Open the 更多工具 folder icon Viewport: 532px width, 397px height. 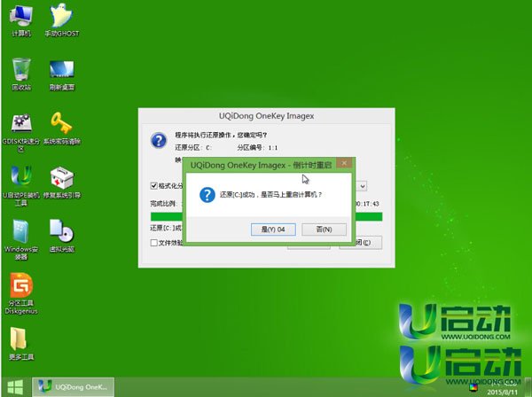(21, 343)
